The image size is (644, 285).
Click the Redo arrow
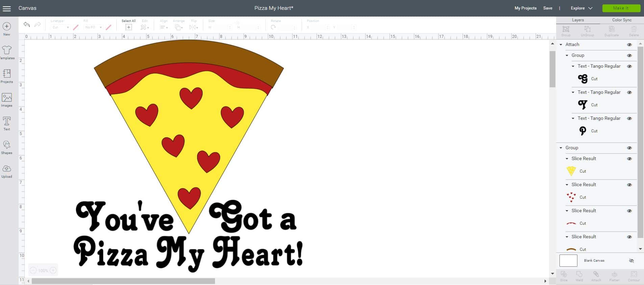(38, 24)
